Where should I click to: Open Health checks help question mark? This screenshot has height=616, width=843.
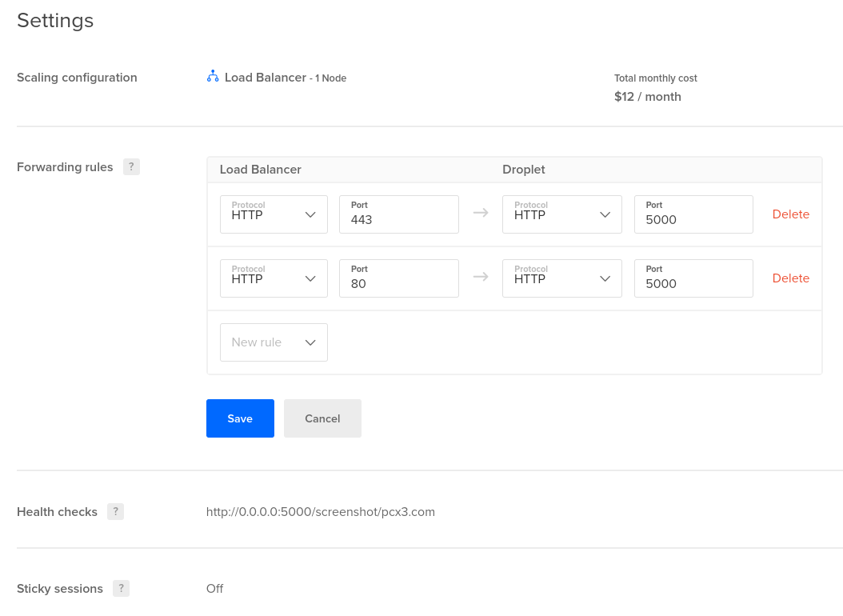click(x=116, y=511)
